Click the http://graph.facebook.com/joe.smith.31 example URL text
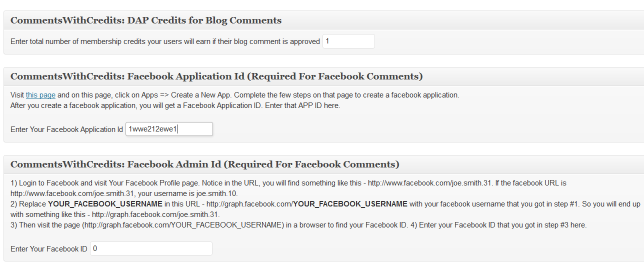 (x=155, y=214)
